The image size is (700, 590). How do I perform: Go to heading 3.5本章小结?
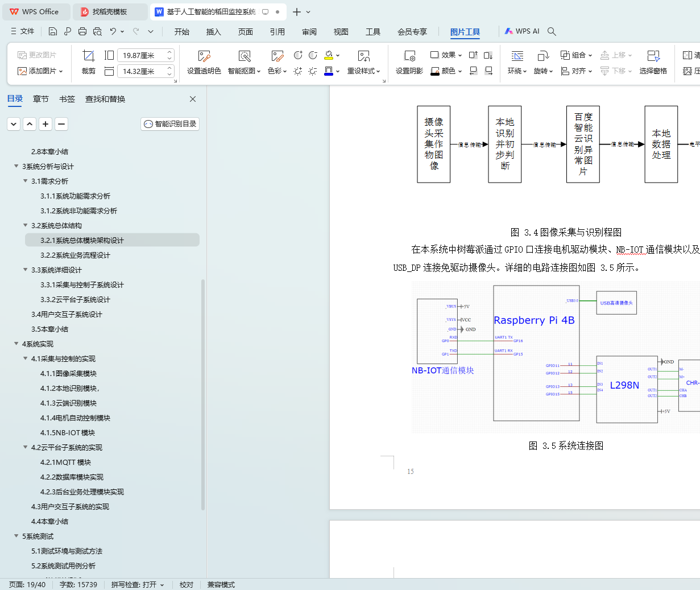(x=49, y=329)
